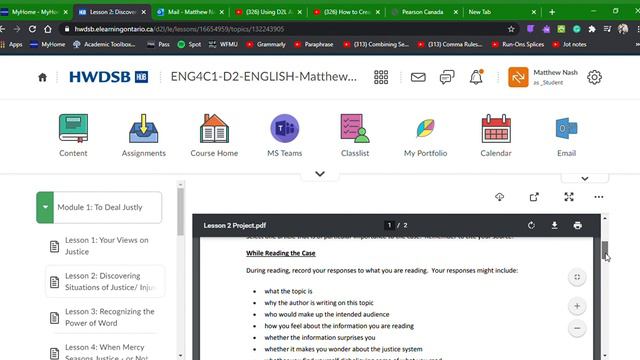This screenshot has height=360, width=640.
Task: Open the Academic Toolbox bookmark
Action: coord(104,44)
